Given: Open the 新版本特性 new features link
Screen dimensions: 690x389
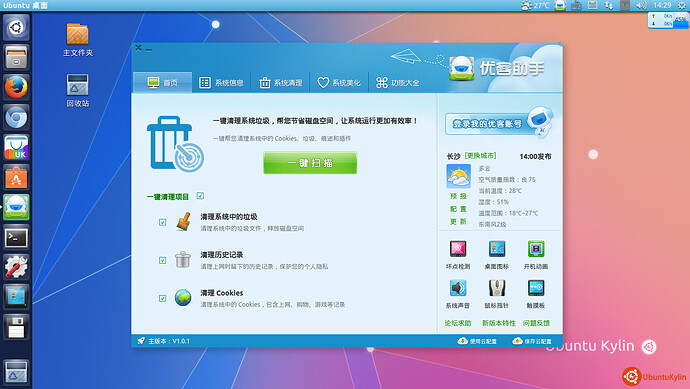Looking at the screenshot, I should 499,323.
